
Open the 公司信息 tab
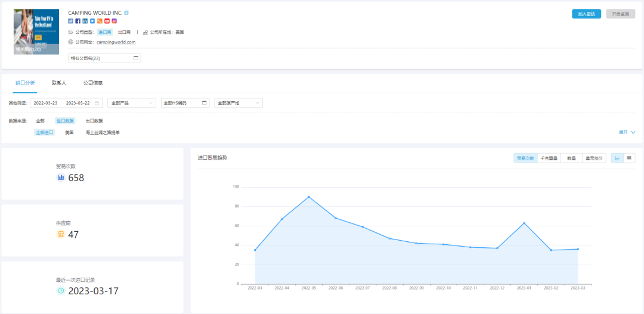coord(93,83)
